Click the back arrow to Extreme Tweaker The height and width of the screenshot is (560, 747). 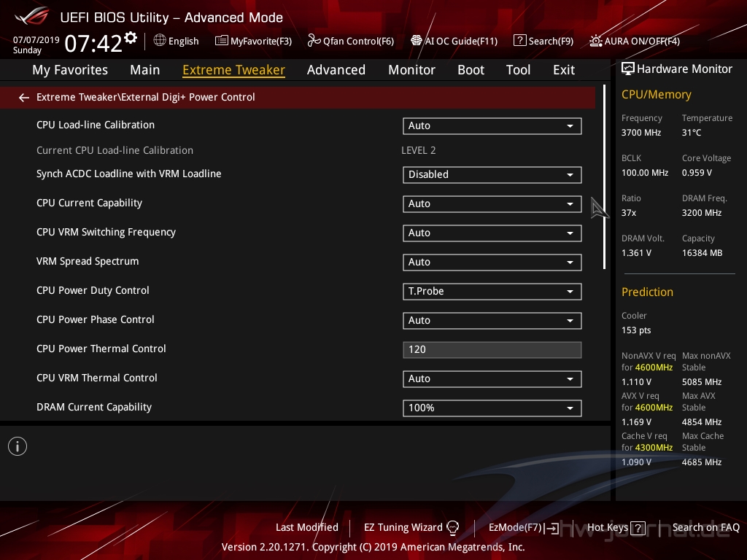tap(23, 98)
